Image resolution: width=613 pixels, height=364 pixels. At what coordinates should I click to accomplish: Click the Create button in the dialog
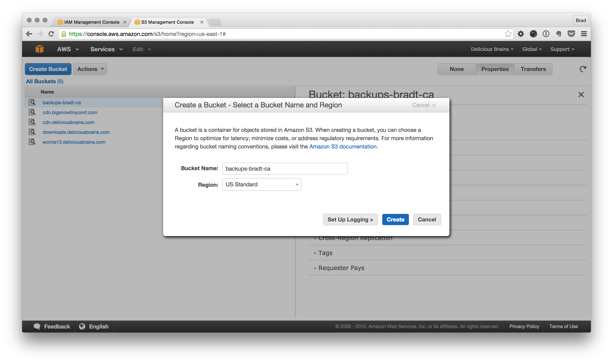[x=395, y=219]
